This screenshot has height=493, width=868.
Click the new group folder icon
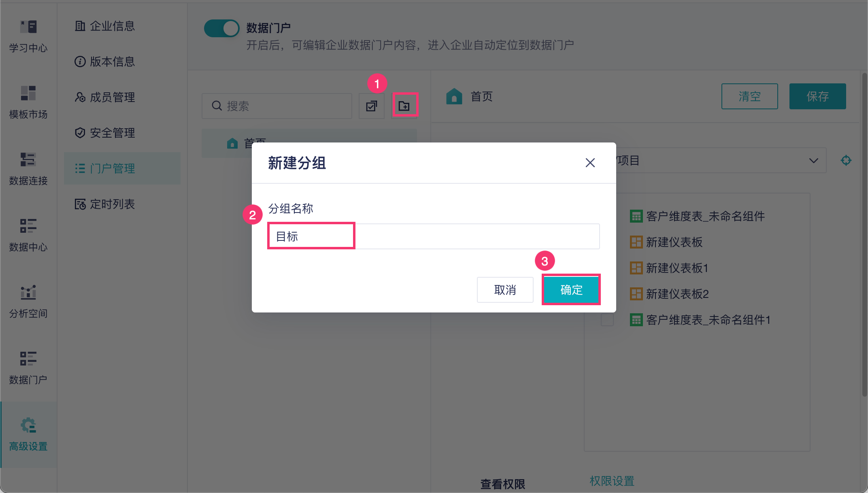click(404, 106)
